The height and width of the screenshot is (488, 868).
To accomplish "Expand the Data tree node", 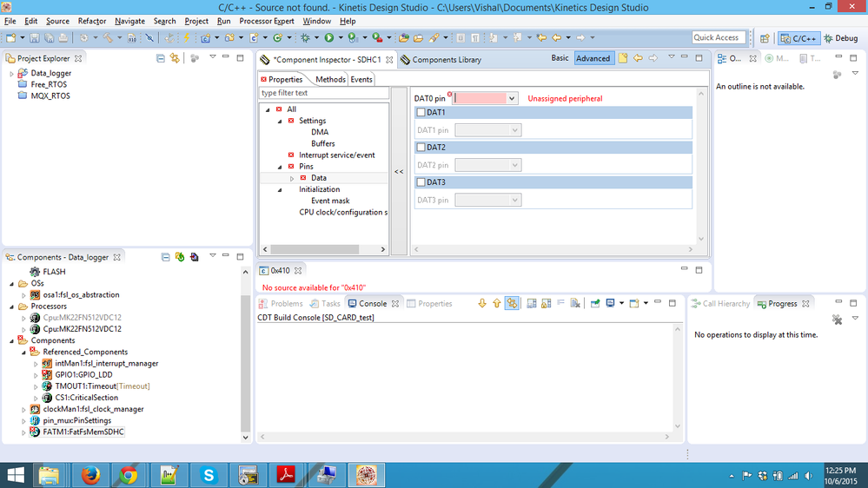I will coord(292,178).
